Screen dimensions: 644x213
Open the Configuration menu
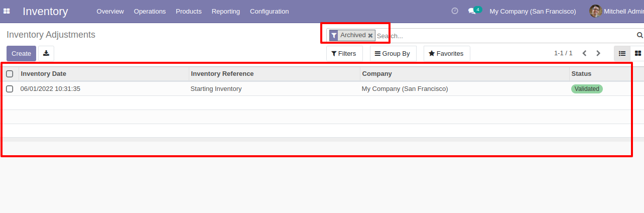pyautogui.click(x=269, y=11)
